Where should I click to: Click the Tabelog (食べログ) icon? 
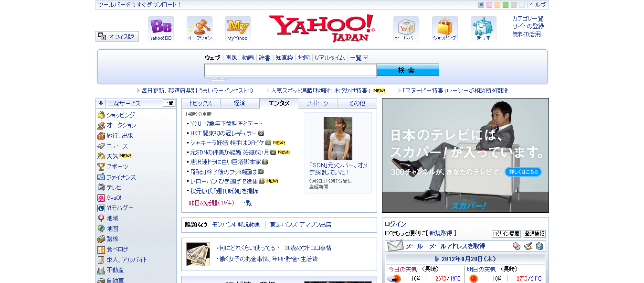(101, 250)
